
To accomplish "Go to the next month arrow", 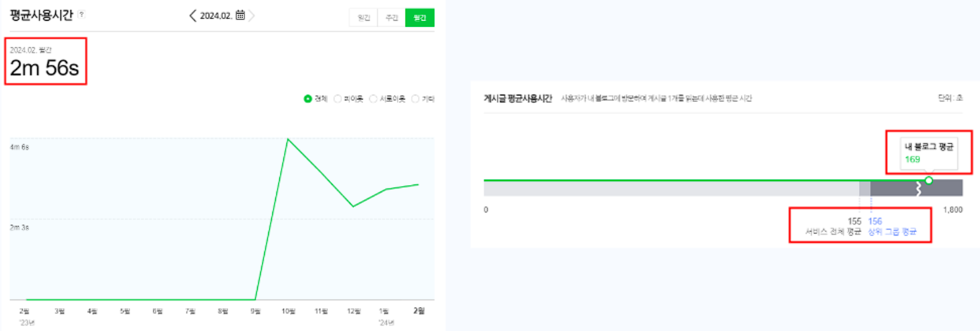I will point(252,15).
